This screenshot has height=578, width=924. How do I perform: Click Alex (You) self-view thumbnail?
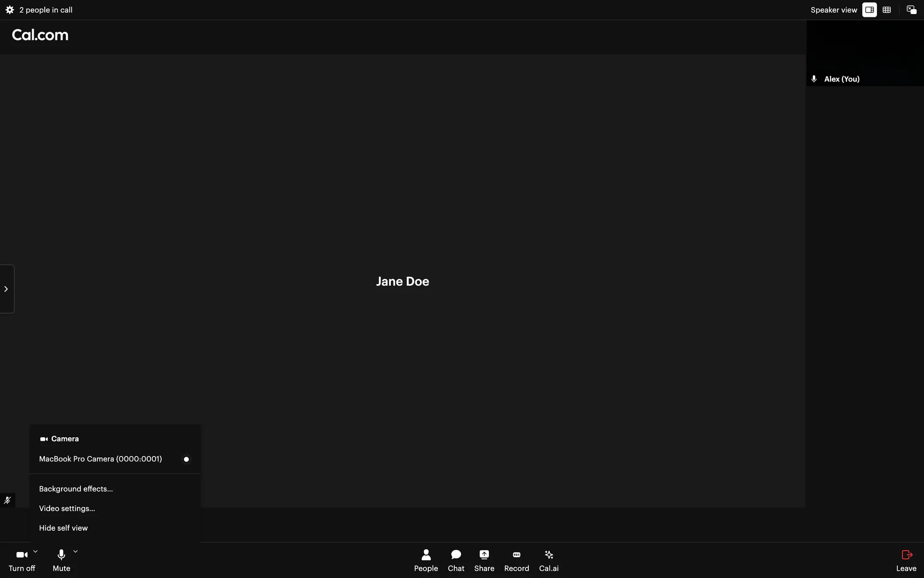pyautogui.click(x=865, y=53)
